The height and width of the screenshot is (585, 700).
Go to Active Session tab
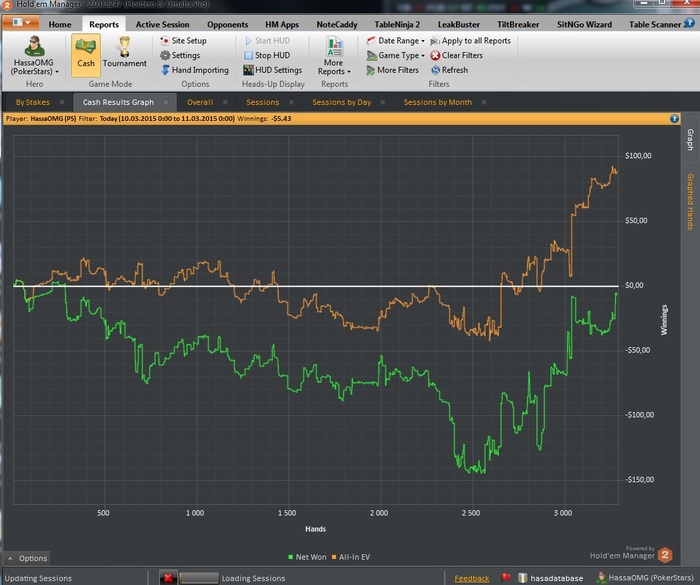point(162,25)
